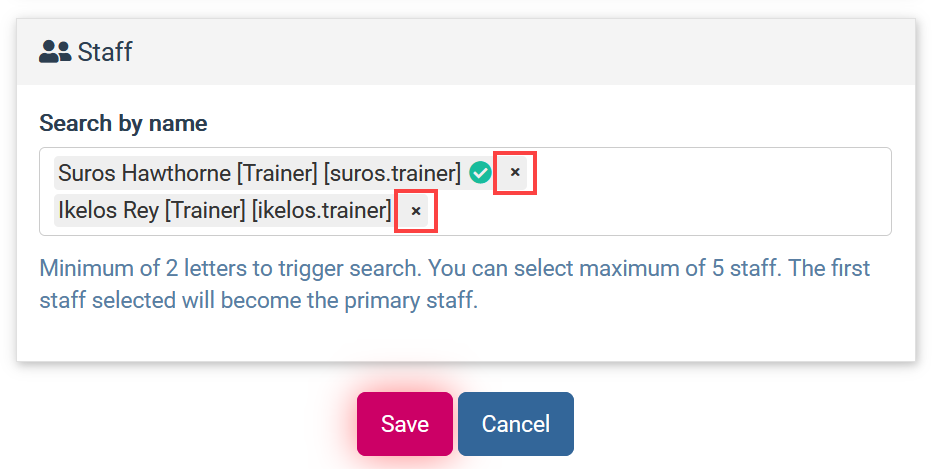Click the suros.trainer username in tag
934x469 pixels.
click(x=393, y=173)
